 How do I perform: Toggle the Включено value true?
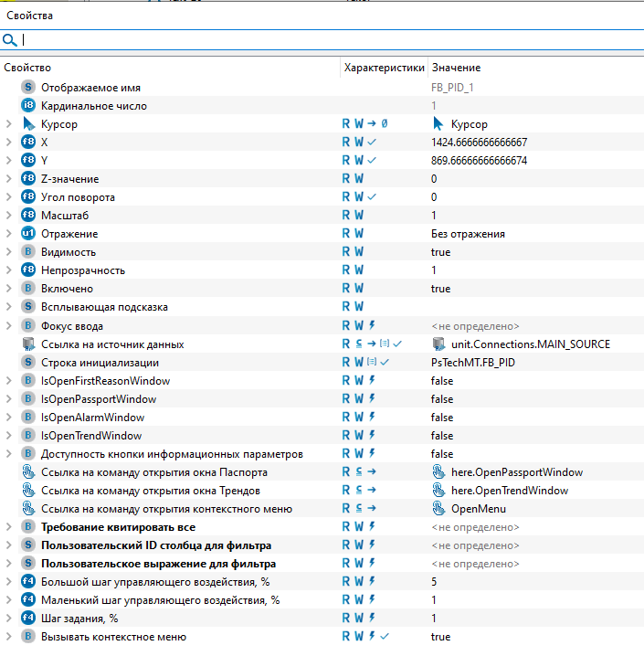(440, 289)
